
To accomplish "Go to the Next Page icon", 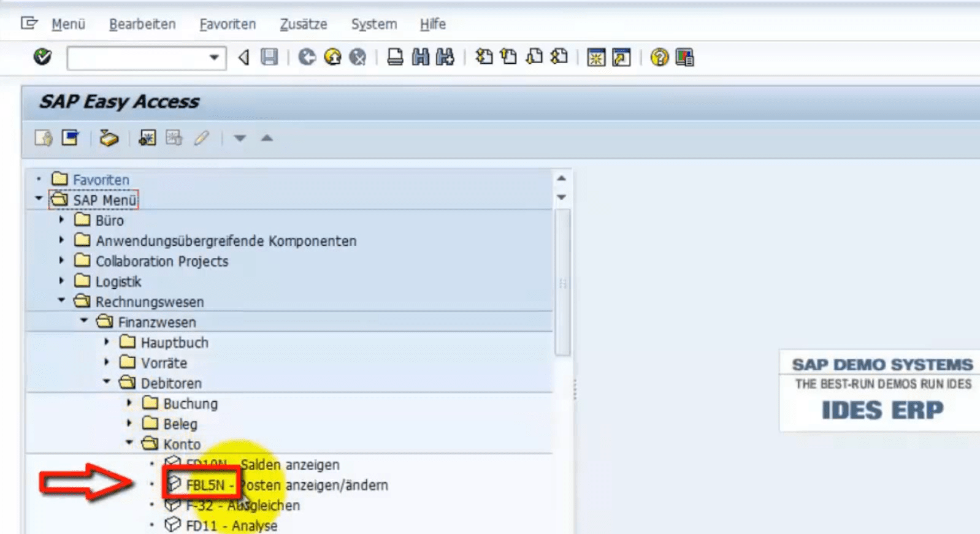I will [x=534, y=57].
